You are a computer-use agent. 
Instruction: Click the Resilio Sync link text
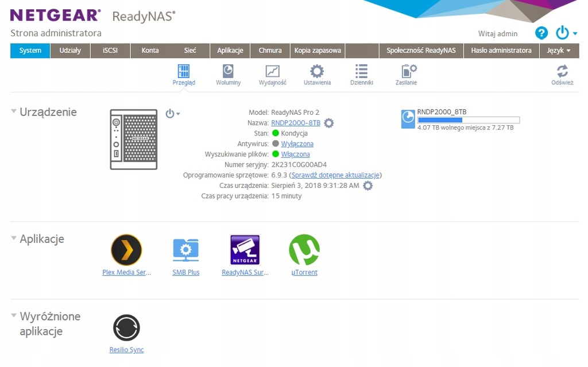pos(126,350)
